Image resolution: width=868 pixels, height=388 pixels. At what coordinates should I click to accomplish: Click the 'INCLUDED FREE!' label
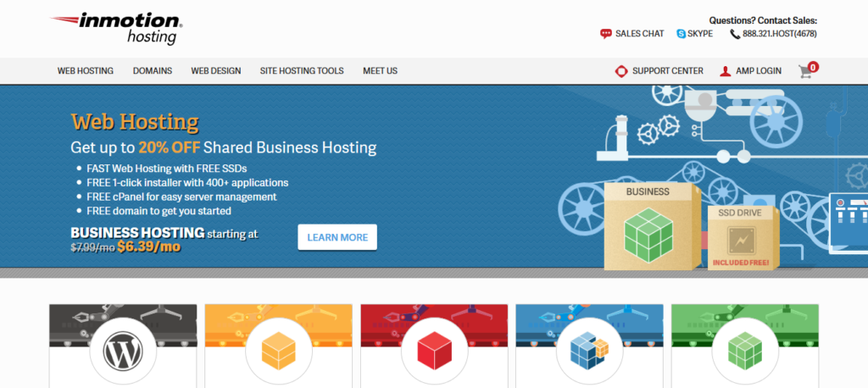coord(741,263)
